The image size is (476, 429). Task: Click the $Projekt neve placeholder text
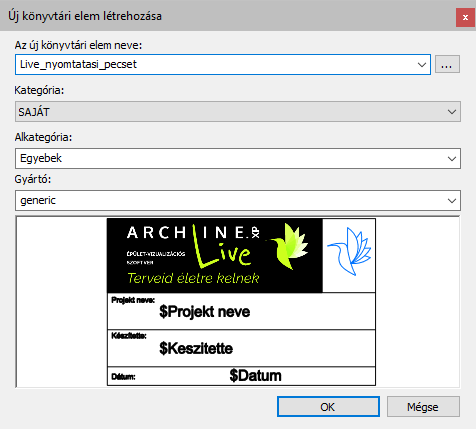click(x=205, y=312)
